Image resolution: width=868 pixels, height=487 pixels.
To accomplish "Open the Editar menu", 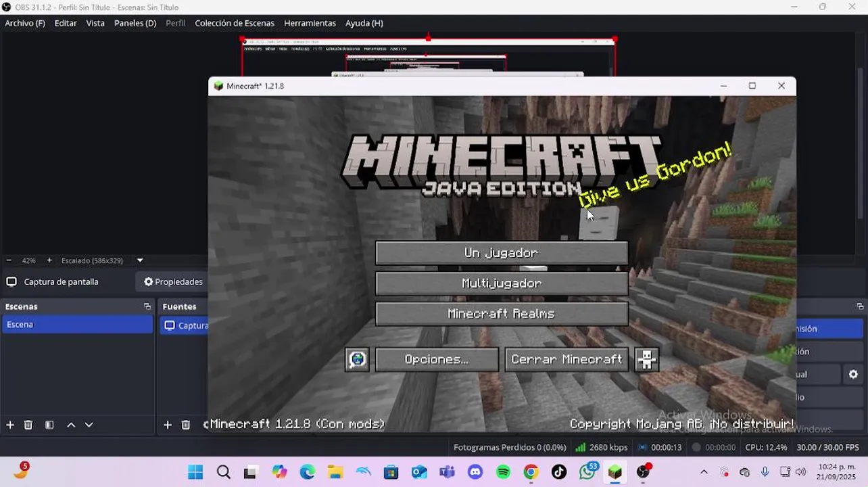I will 66,23.
